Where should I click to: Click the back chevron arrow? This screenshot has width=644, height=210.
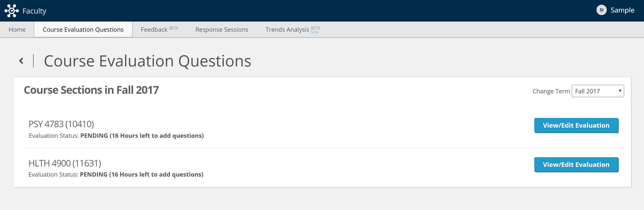point(22,61)
